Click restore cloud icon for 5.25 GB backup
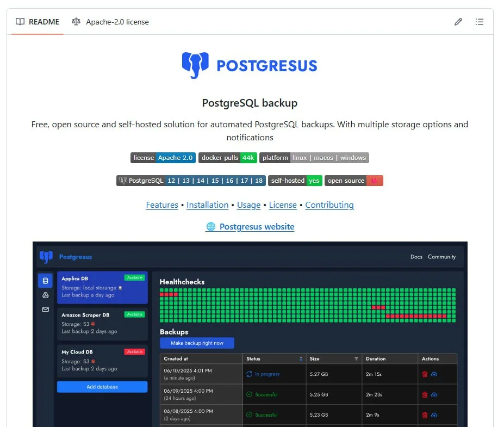 click(434, 394)
